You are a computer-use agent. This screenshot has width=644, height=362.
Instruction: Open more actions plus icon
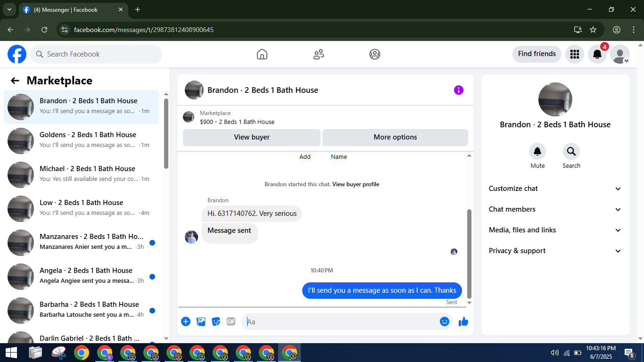[186, 321]
